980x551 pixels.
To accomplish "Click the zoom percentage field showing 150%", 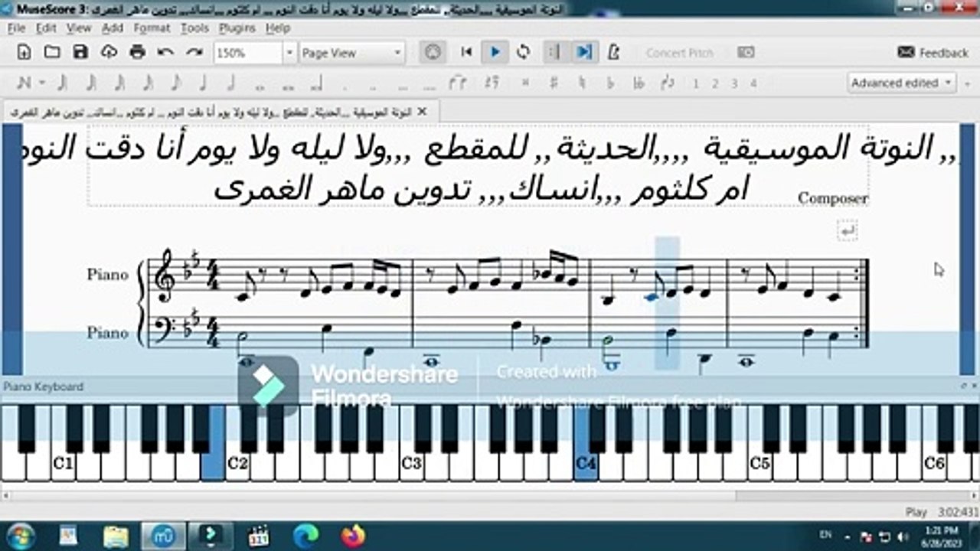I will click(x=248, y=52).
